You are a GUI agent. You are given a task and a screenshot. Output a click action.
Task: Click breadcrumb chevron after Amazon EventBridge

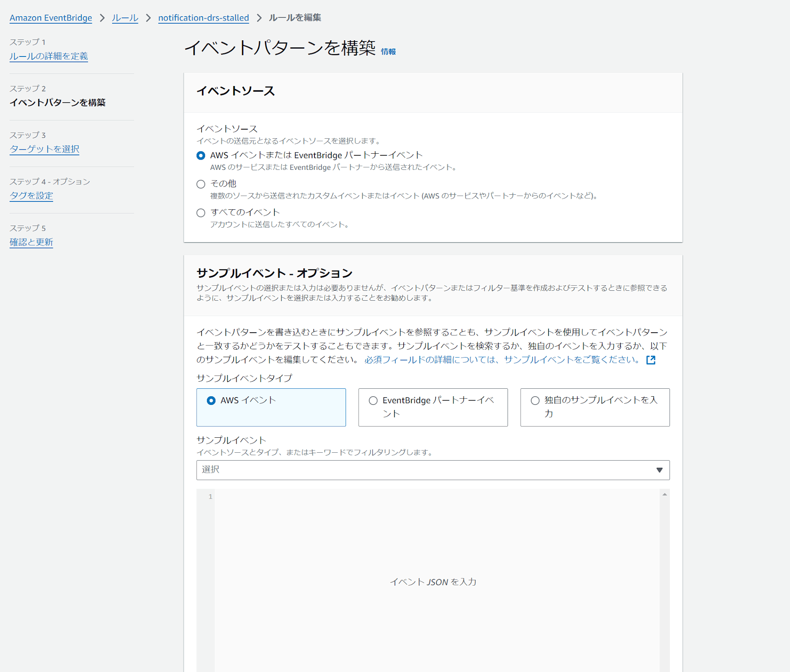tap(102, 18)
